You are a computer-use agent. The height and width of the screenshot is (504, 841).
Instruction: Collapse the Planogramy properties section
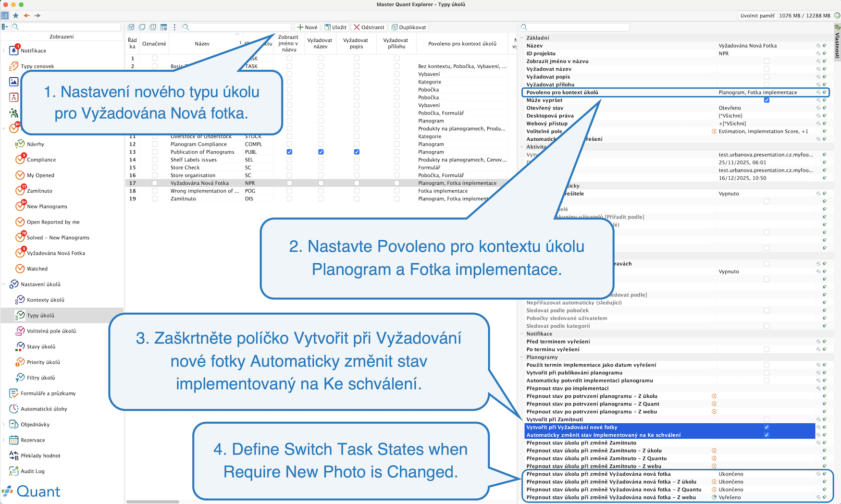pyautogui.click(x=522, y=357)
